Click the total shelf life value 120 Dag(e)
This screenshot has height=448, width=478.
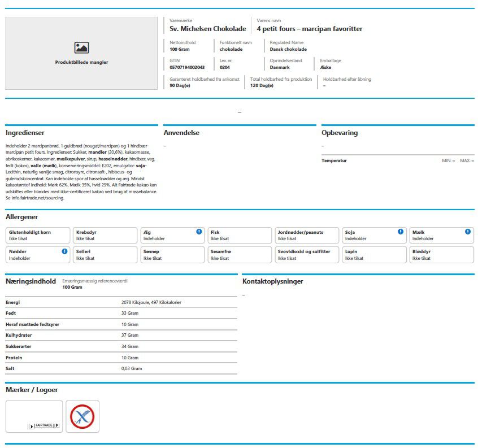click(262, 86)
